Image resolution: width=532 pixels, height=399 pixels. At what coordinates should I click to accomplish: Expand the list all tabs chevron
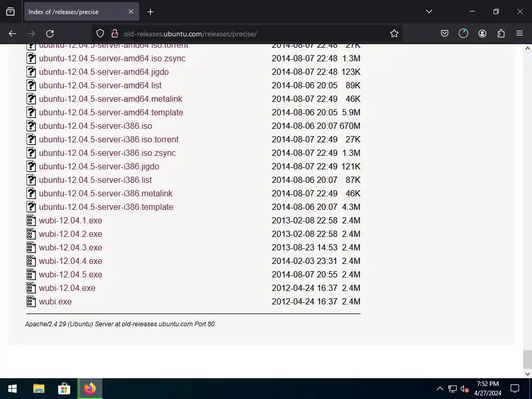[x=429, y=11]
